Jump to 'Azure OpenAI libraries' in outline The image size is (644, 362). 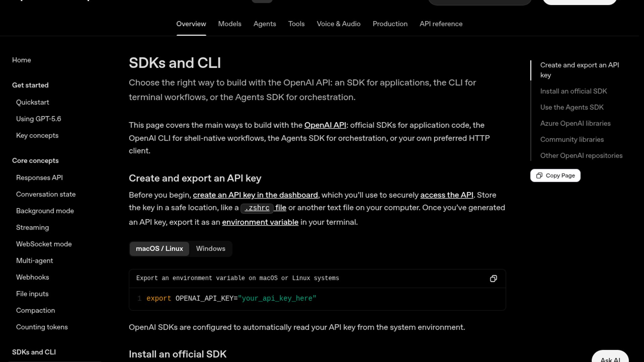click(575, 123)
